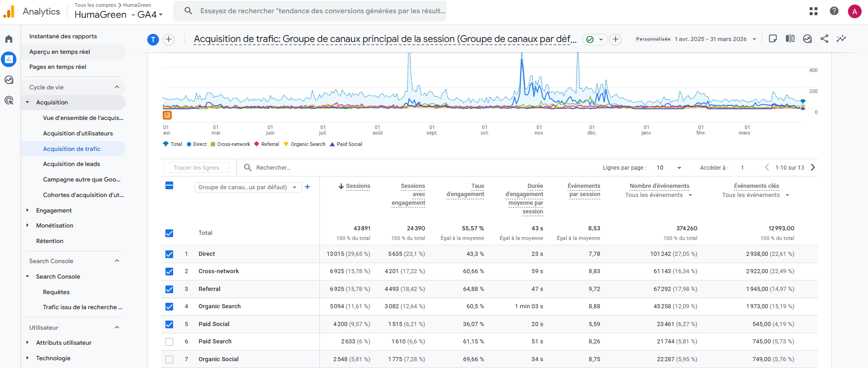Click the Google Analytics logo
This screenshot has width=868, height=368.
pyautogui.click(x=9, y=11)
